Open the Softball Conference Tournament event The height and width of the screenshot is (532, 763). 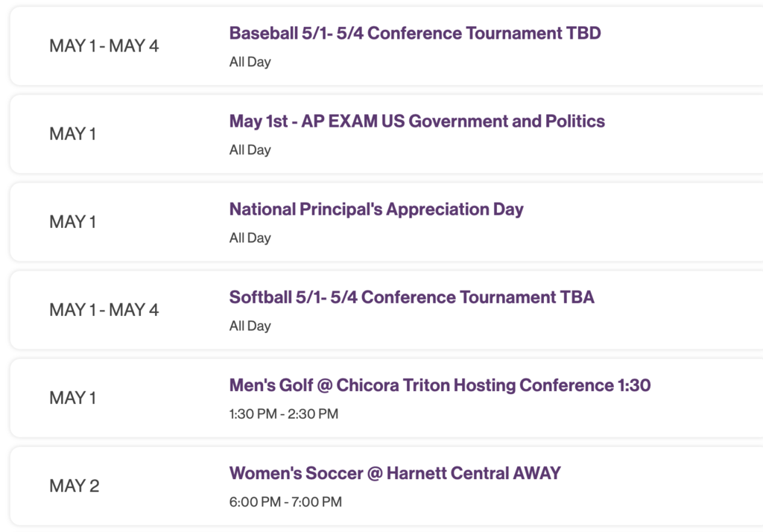point(412,297)
